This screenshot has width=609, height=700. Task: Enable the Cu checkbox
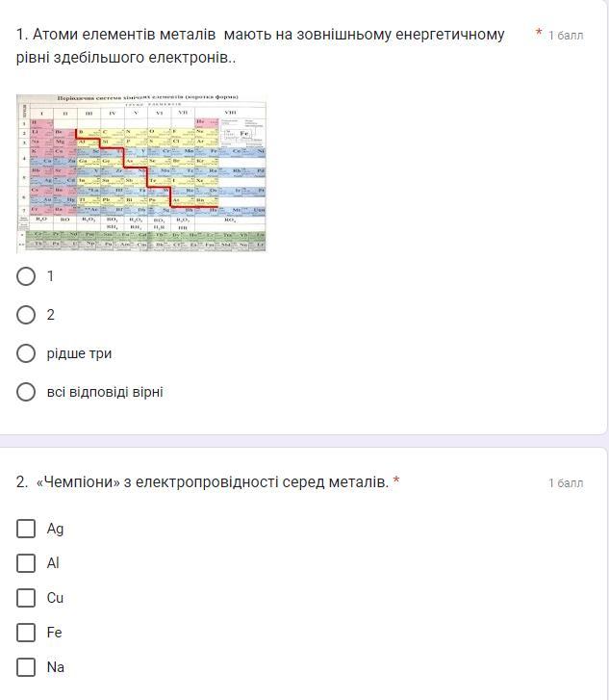(26, 598)
